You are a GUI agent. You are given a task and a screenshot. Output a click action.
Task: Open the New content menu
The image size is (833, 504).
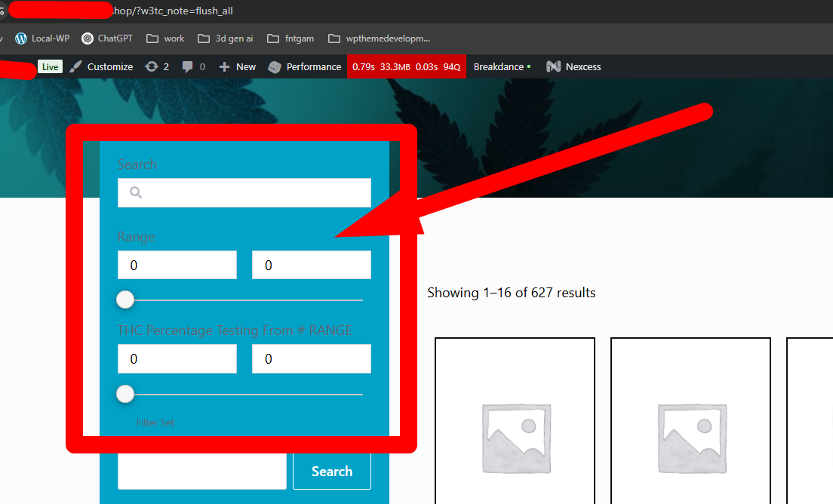click(238, 67)
